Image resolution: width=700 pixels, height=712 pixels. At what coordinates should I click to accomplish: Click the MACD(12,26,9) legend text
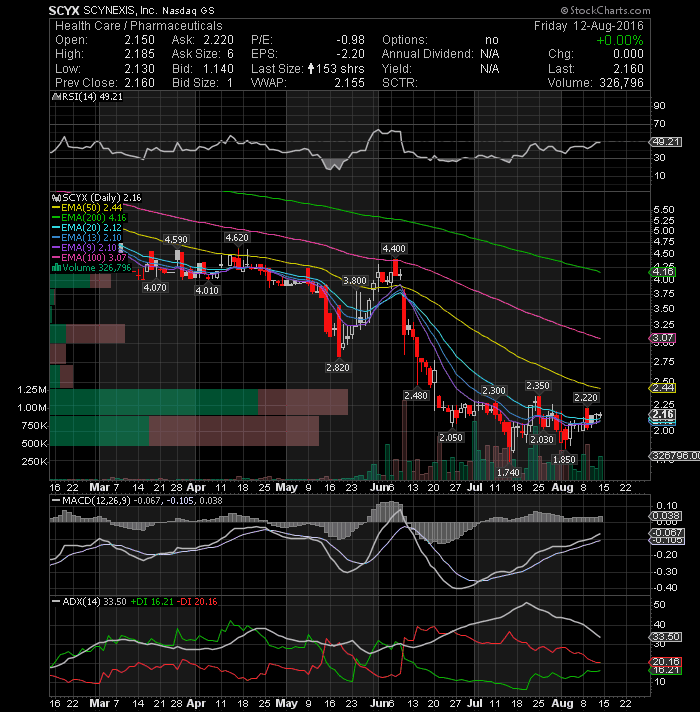(x=96, y=500)
